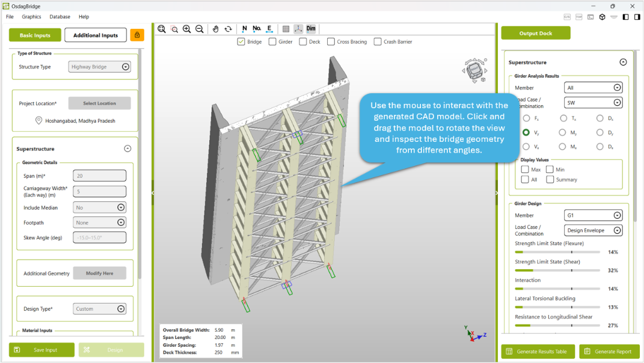This screenshot has height=363, width=644.
Task: Check the Max display values checkbox
Action: click(x=525, y=169)
